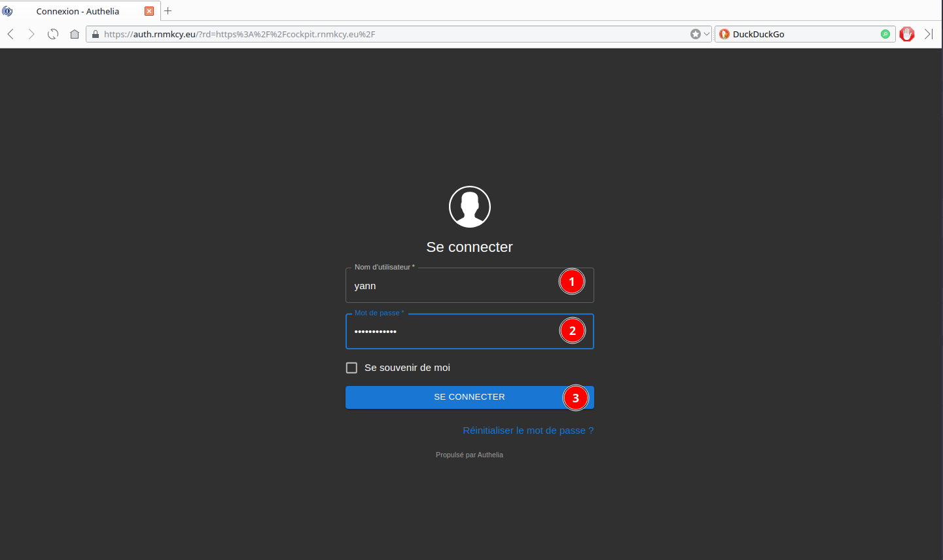Open the browser home page icon
The width and height of the screenshot is (943, 560).
75,34
